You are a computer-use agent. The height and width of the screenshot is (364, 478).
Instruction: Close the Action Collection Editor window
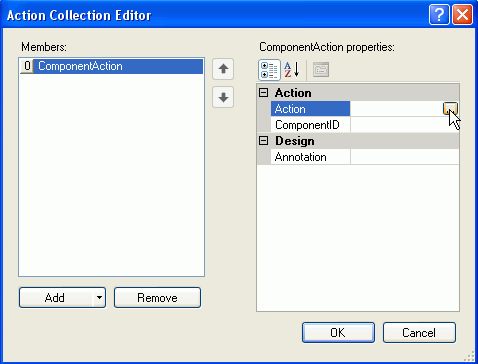(462, 15)
